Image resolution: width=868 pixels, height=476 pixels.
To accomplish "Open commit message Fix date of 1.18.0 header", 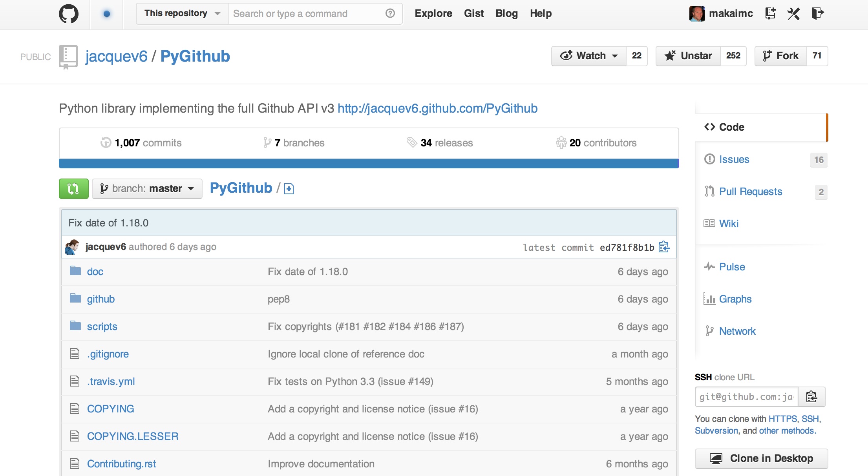I will click(108, 223).
